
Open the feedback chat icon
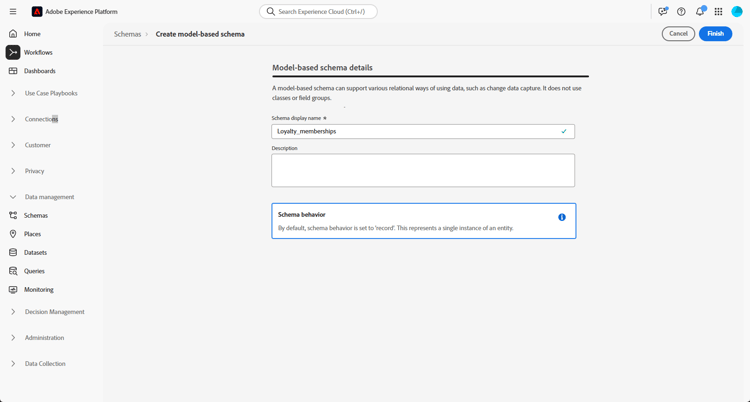[x=662, y=12]
